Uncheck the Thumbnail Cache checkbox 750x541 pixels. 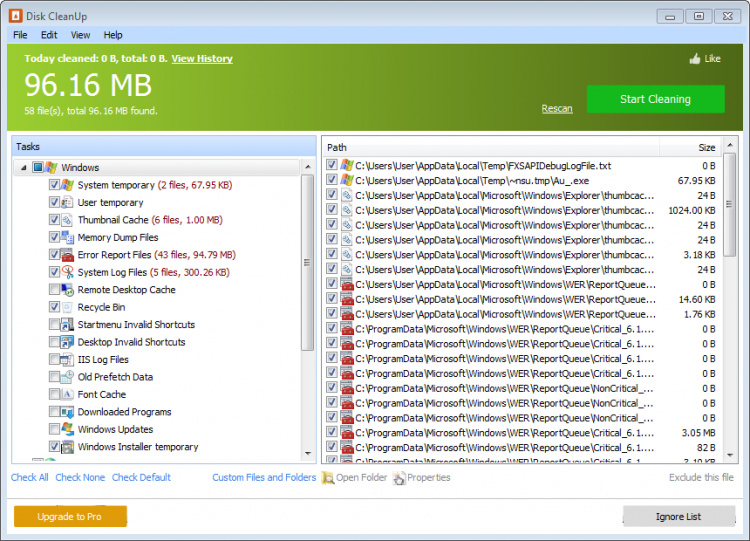[x=54, y=220]
